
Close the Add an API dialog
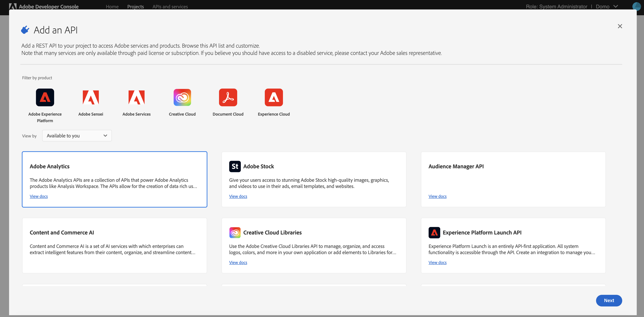(620, 26)
